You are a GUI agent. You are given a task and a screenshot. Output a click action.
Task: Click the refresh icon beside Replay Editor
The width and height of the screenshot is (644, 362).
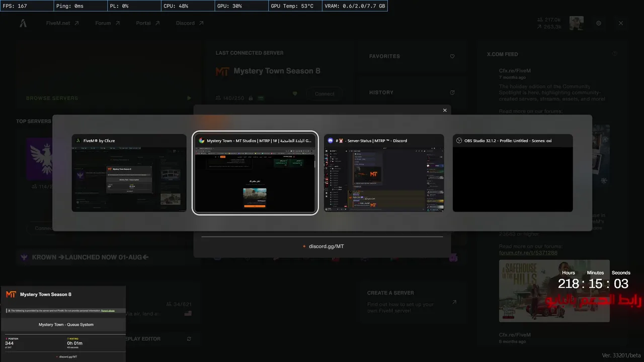(x=189, y=339)
